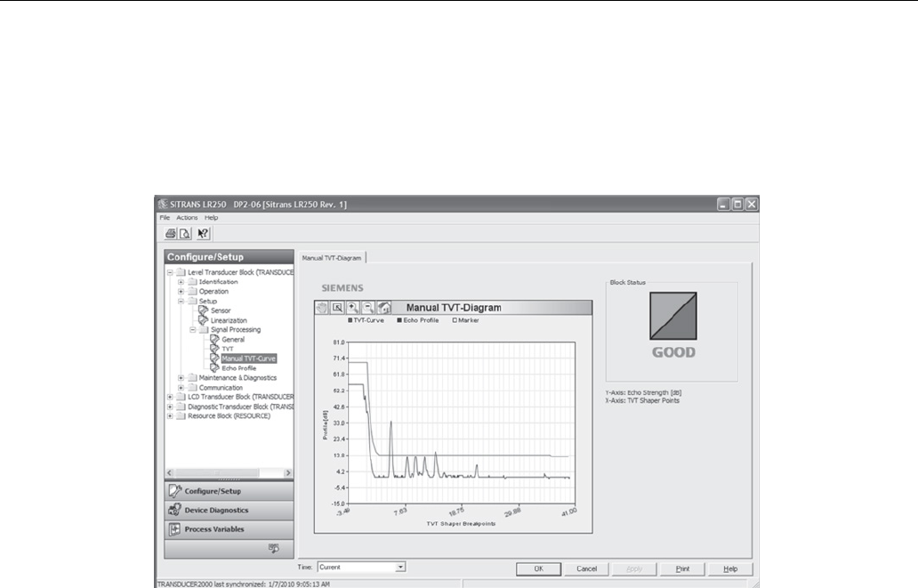Click the SITRANS application icon in title bar
This screenshot has width=918, height=588.
click(163, 204)
